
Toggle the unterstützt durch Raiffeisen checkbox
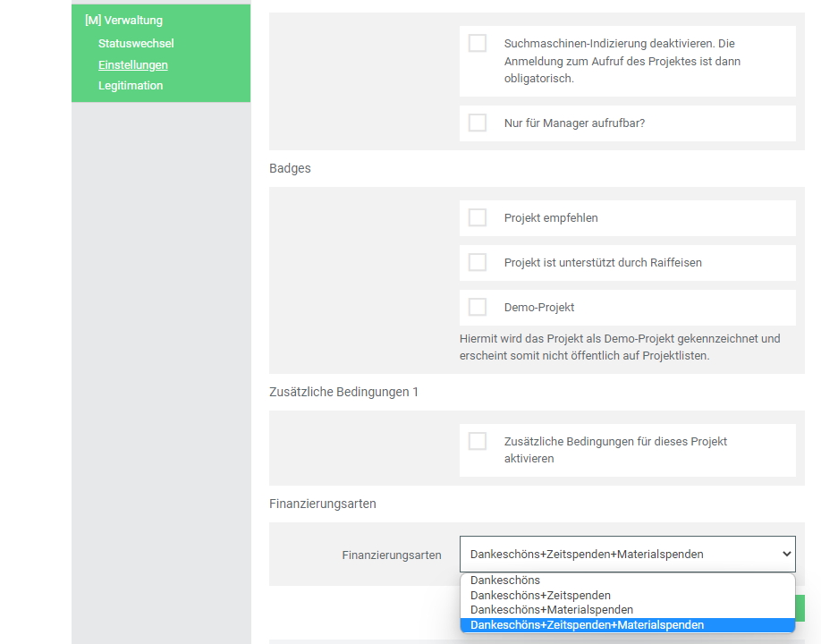click(478, 262)
